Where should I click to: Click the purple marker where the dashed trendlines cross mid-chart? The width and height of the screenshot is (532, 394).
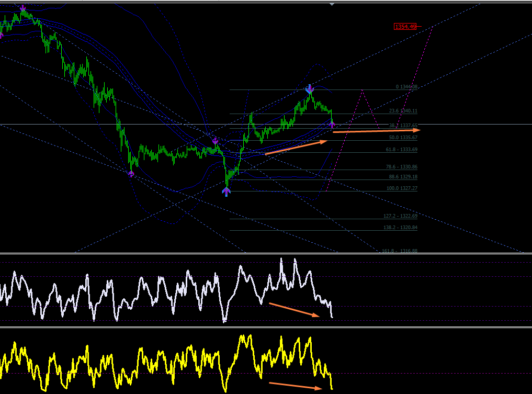(215, 141)
